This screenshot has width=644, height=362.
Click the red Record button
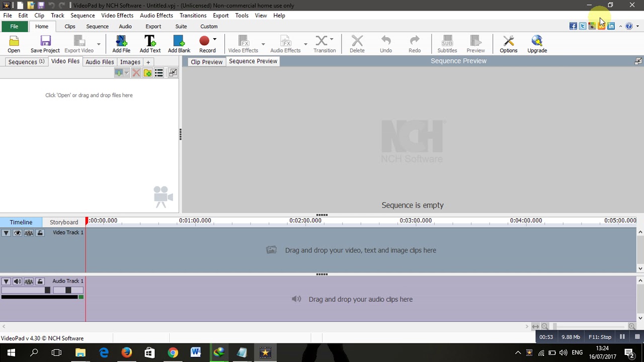coord(204,41)
